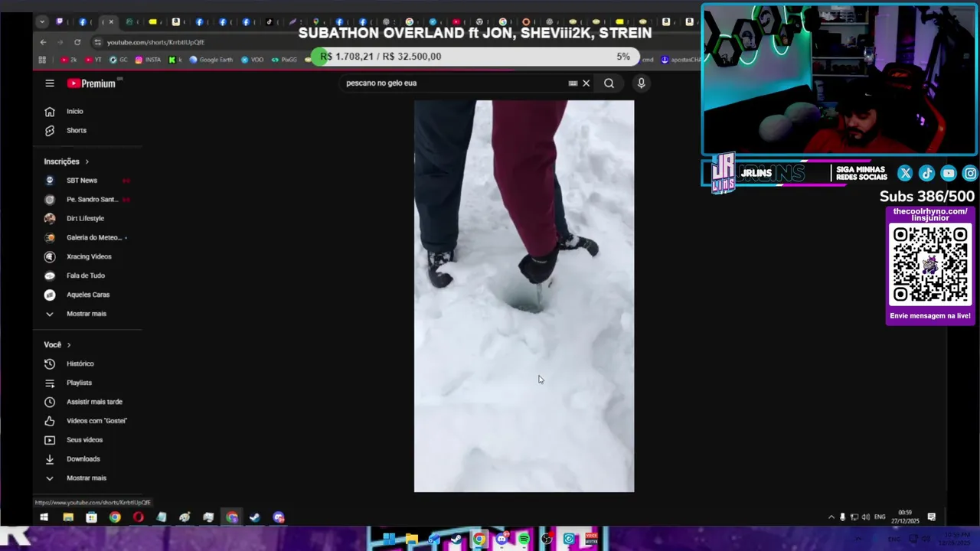Open Steam from the taskbar
The width and height of the screenshot is (980, 551).
click(255, 517)
